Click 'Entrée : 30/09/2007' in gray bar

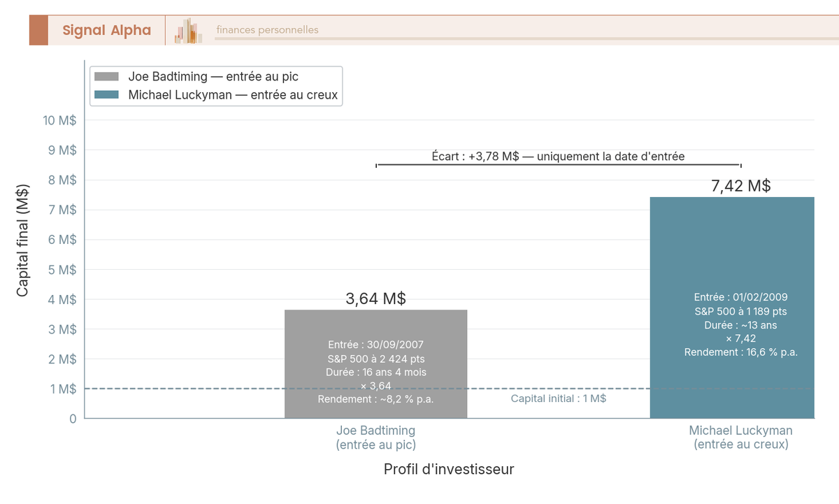(375, 345)
